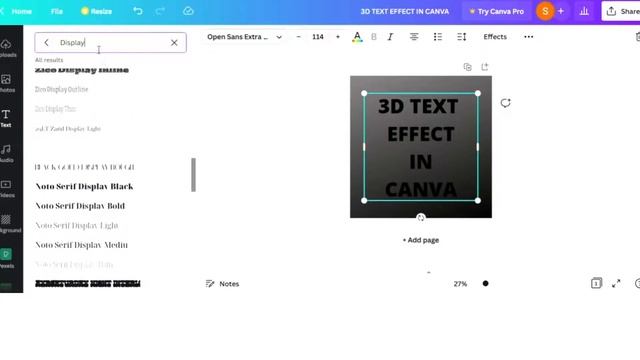
Task: Select the Noto Serif Display Light font
Action: [x=77, y=226]
